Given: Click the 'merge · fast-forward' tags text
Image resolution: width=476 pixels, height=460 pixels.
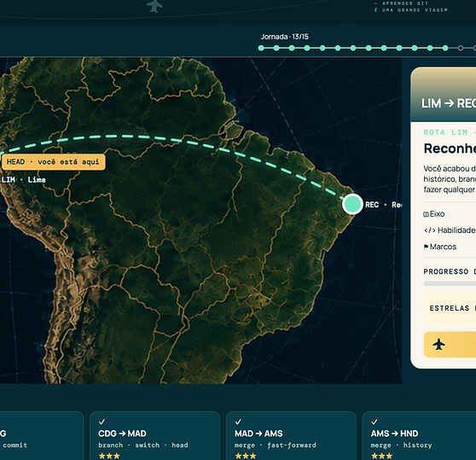Looking at the screenshot, I should 276,445.
